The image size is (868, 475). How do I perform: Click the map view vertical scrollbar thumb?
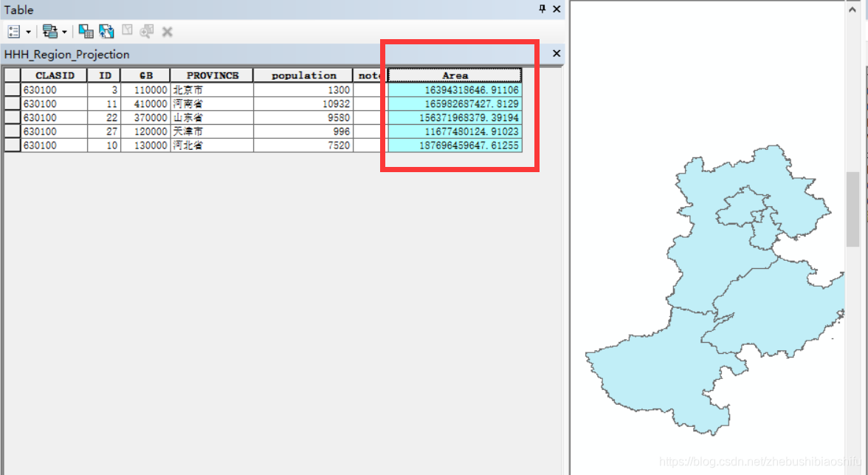[852, 209]
